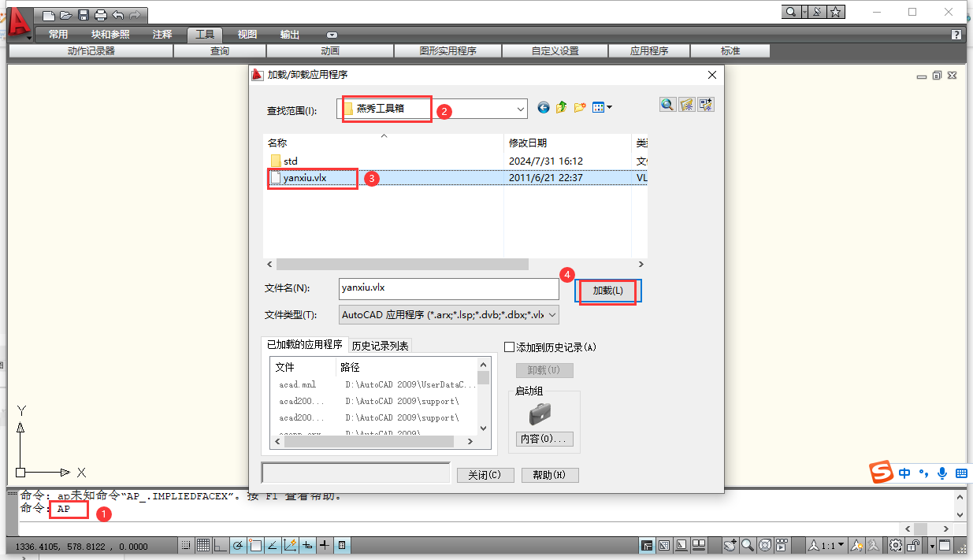Toggle ortho mode in the status bar
The image size is (973, 560).
coord(220,545)
